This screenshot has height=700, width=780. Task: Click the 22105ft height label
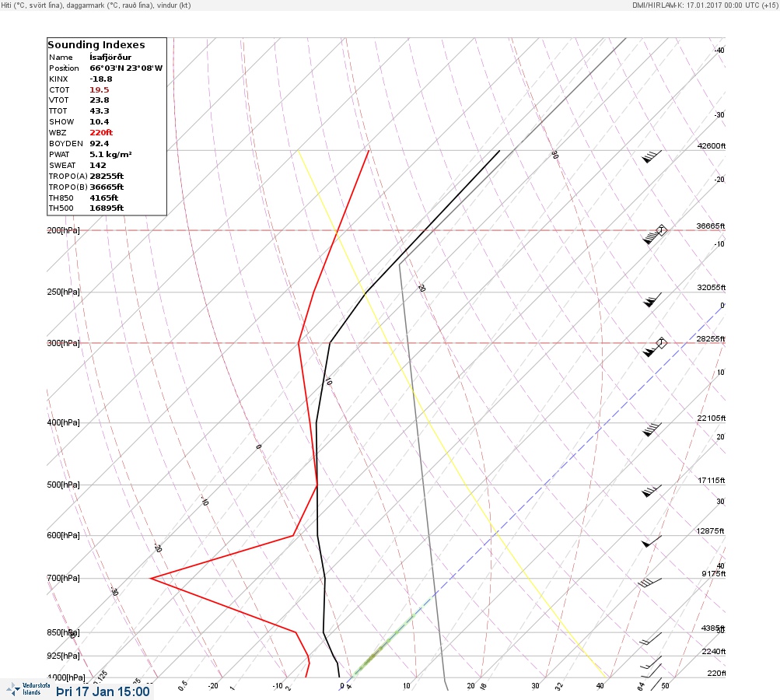point(712,418)
